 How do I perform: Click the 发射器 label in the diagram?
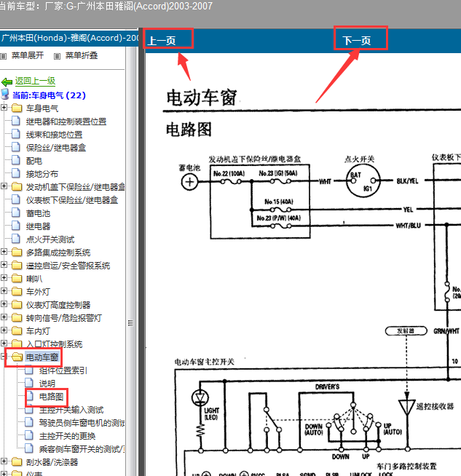tap(406, 330)
